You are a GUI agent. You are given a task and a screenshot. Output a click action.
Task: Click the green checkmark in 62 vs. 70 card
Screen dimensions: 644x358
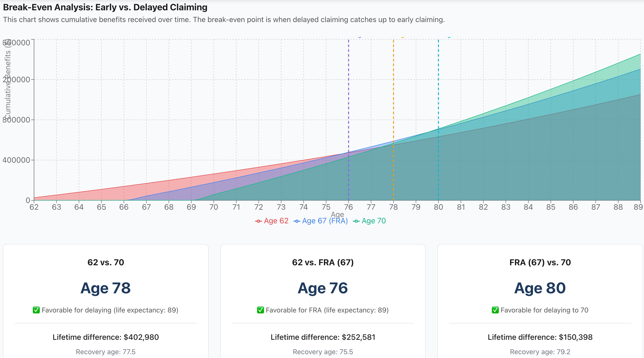(x=36, y=310)
